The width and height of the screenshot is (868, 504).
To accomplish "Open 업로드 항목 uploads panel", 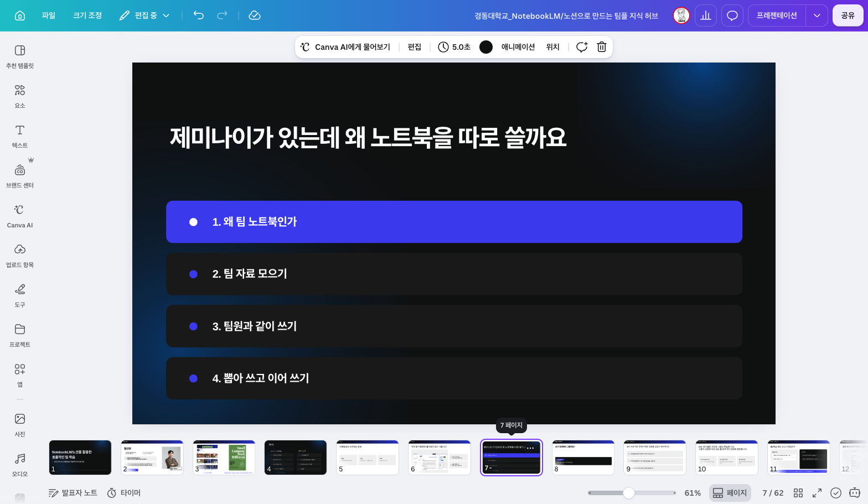I will pyautogui.click(x=20, y=256).
